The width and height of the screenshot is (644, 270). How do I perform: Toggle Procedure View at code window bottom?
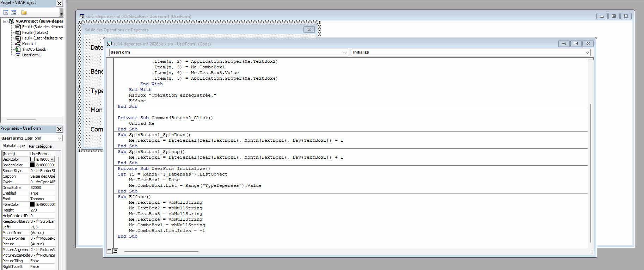coord(109,251)
